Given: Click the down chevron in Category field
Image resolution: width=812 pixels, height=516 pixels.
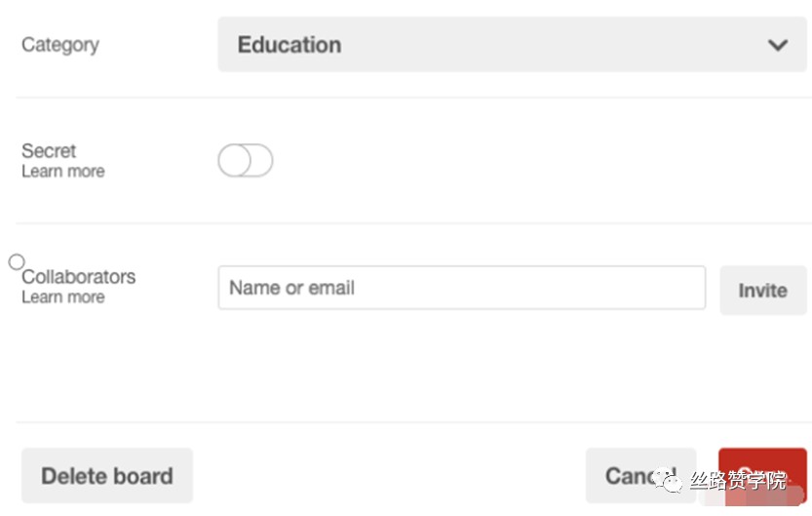Looking at the screenshot, I should click(x=778, y=45).
